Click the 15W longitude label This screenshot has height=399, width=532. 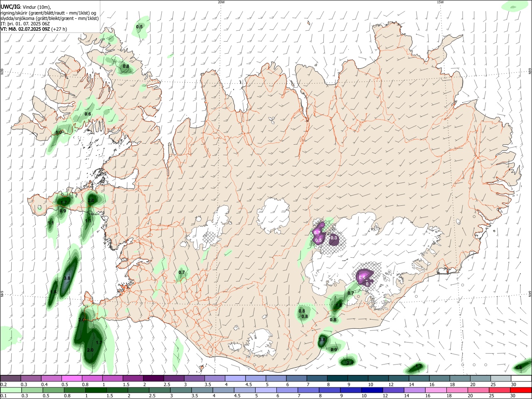440,2
